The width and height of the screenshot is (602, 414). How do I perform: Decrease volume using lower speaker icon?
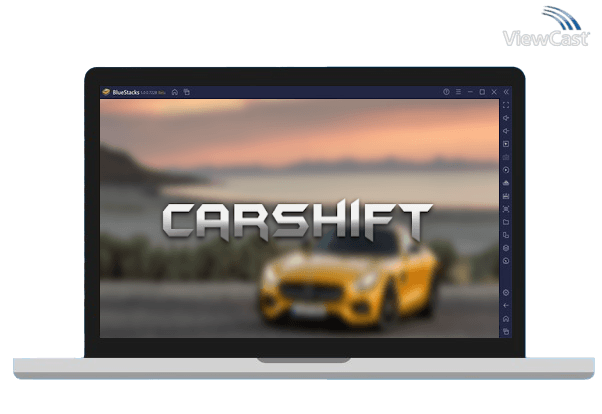tap(506, 131)
